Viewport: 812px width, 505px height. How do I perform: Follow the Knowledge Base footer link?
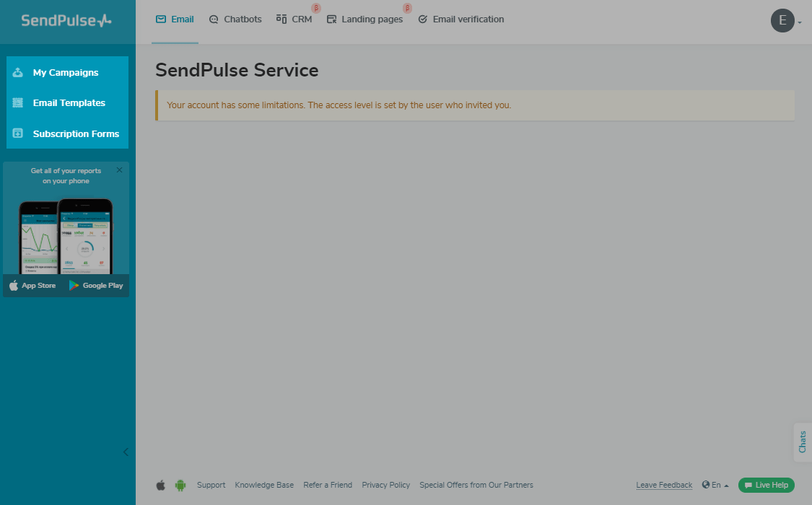[x=264, y=486]
